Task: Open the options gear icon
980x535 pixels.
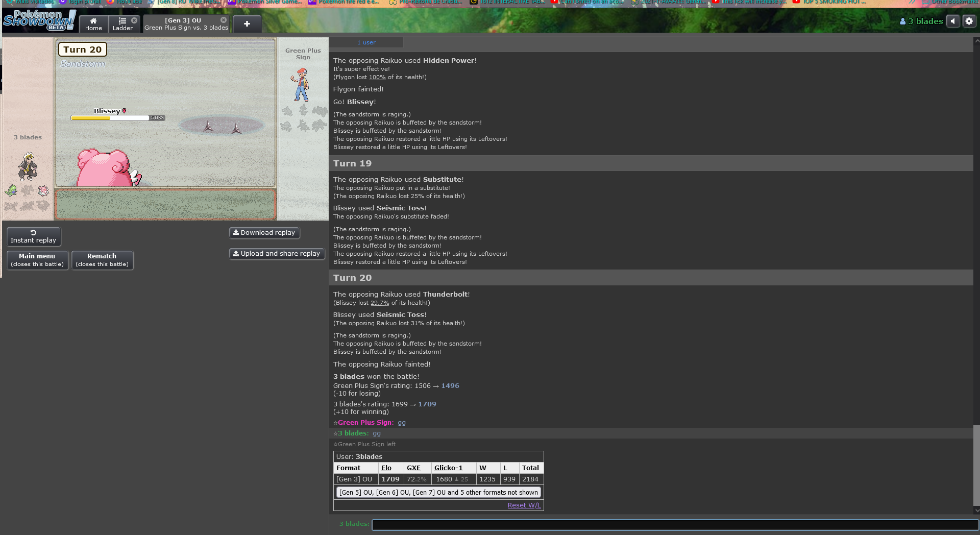Action: coord(969,21)
